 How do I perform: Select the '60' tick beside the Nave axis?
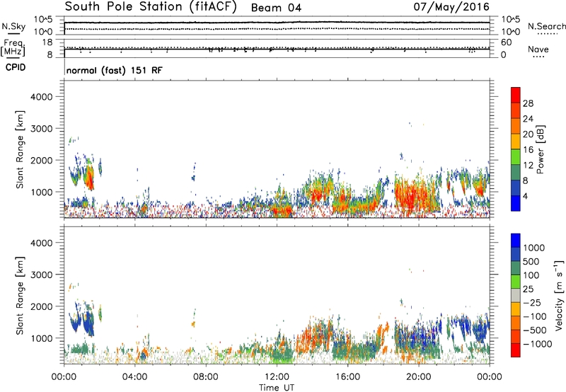point(506,42)
